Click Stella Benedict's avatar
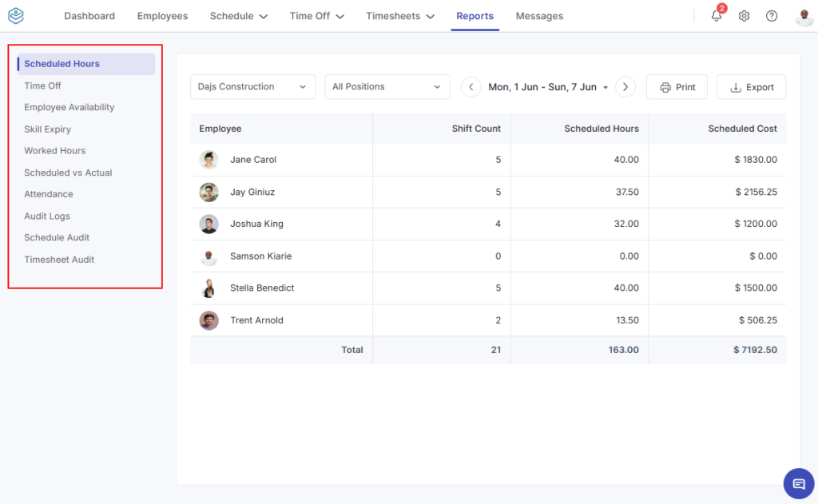 (x=208, y=288)
